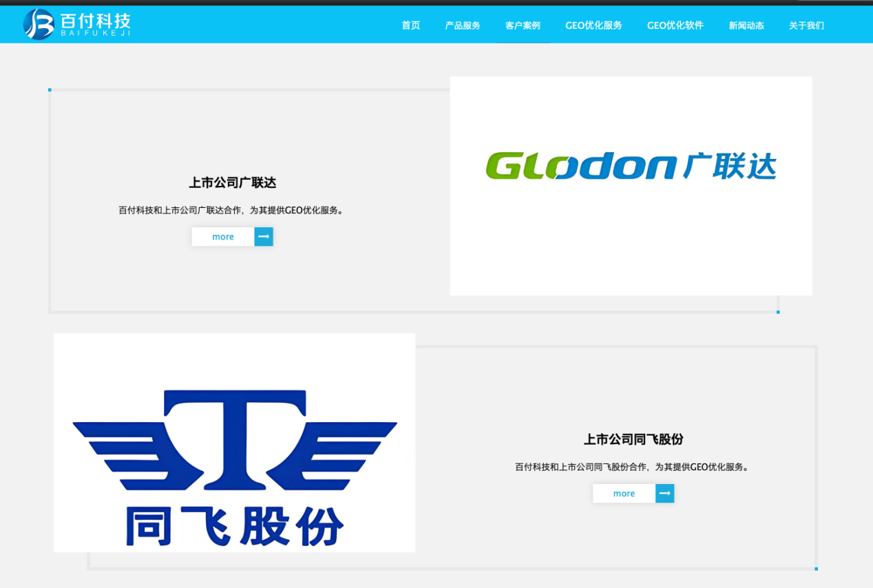Go to GEO优化服务 page

593,25
